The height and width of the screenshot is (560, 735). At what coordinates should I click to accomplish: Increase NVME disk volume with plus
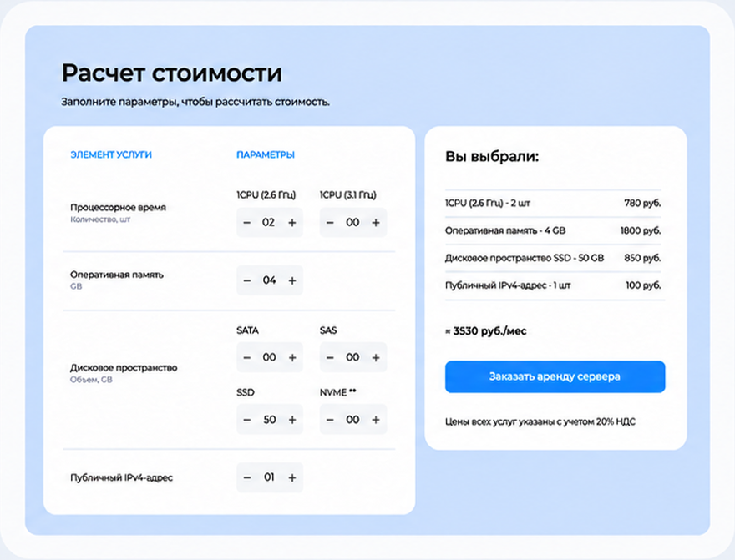[x=376, y=420]
